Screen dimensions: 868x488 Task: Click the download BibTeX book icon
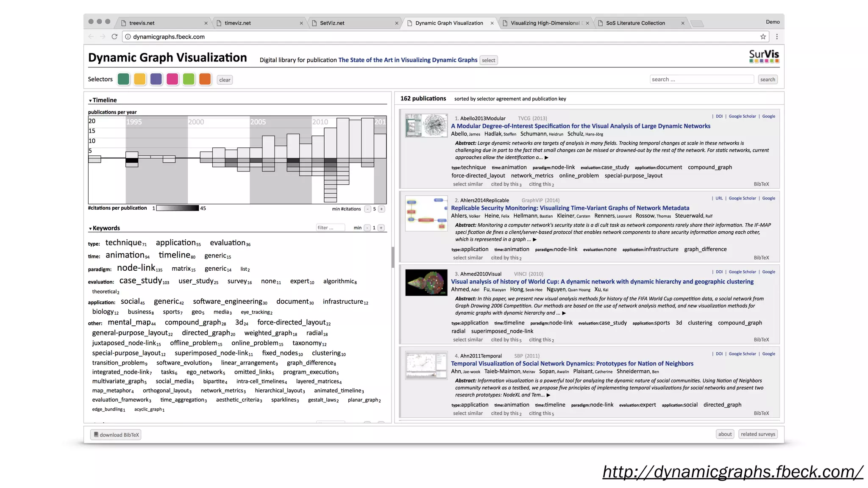pos(96,435)
